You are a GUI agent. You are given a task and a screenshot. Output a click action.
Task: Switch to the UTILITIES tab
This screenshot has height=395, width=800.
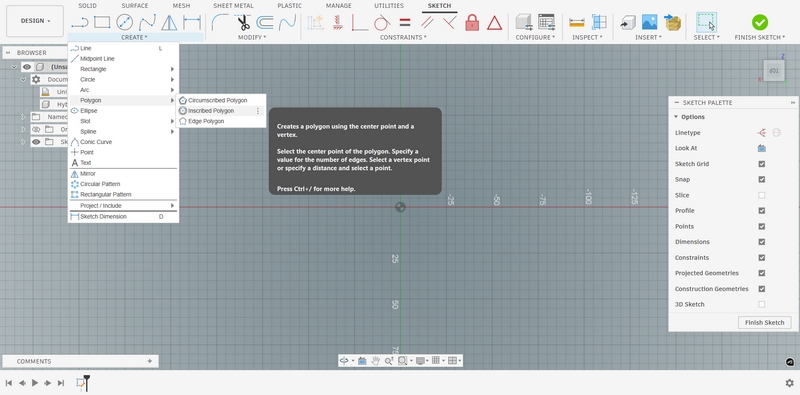(x=389, y=6)
